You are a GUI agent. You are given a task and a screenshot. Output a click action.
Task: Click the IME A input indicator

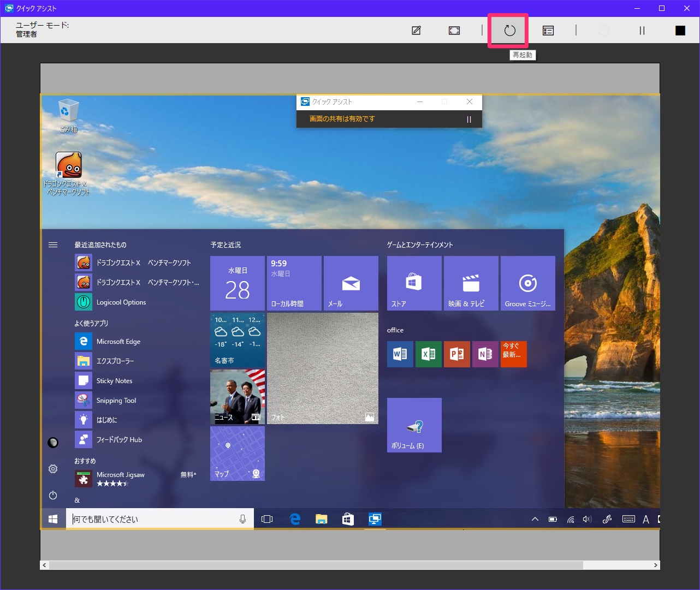(x=646, y=520)
